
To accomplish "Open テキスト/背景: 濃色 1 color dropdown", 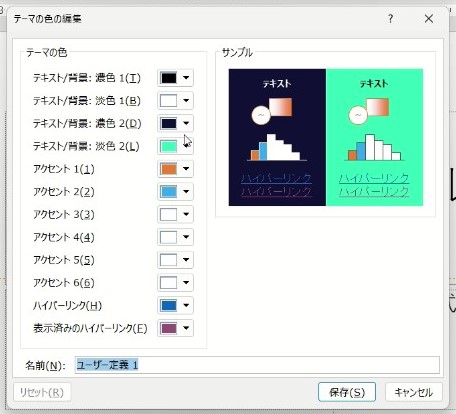I will pyautogui.click(x=175, y=78).
